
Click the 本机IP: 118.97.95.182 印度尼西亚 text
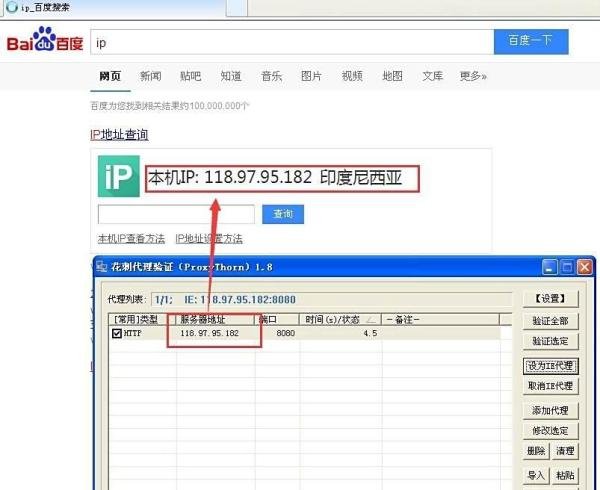pyautogui.click(x=275, y=177)
